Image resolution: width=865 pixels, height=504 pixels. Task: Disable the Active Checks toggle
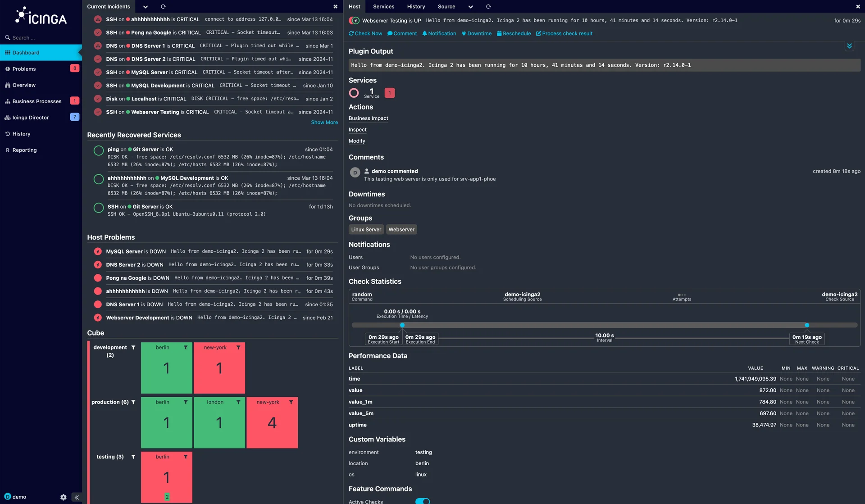click(423, 501)
